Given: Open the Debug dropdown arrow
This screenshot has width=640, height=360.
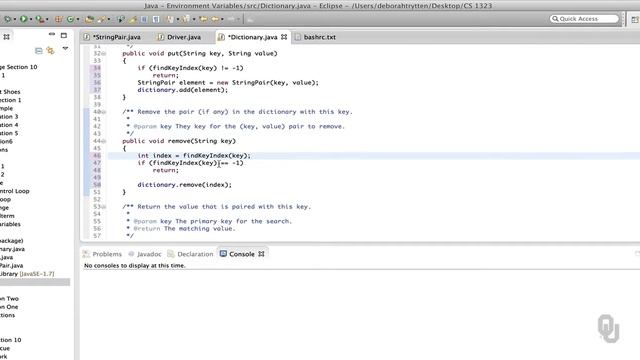Looking at the screenshot, I should (x=15, y=19).
